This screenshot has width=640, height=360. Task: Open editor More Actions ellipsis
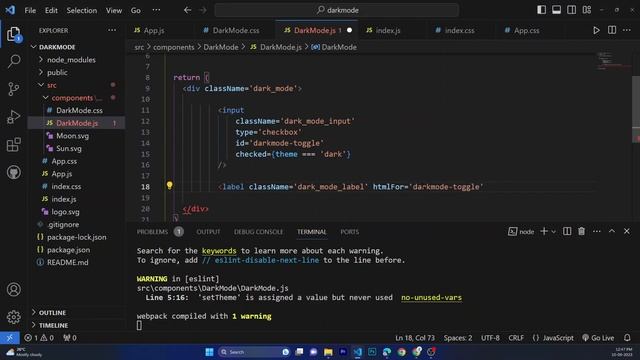tap(627, 30)
